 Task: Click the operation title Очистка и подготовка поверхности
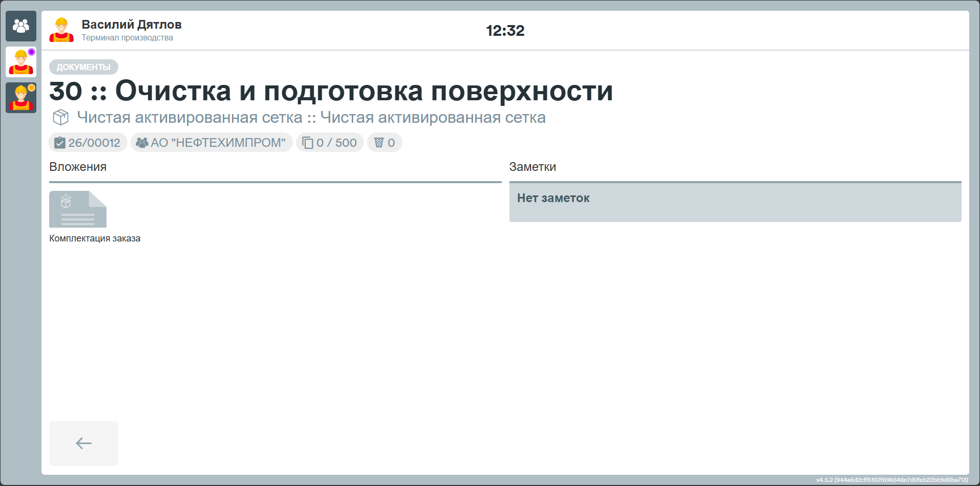click(x=364, y=91)
